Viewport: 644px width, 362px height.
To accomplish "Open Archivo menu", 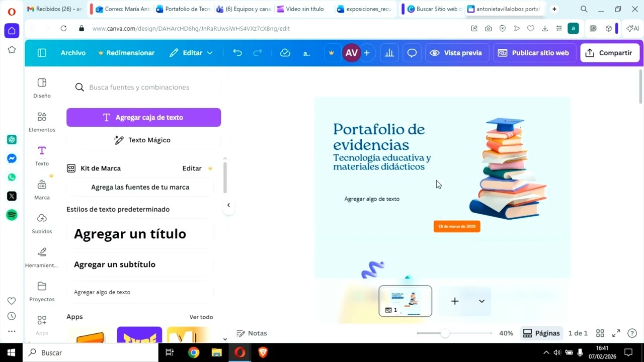I will pos(73,53).
